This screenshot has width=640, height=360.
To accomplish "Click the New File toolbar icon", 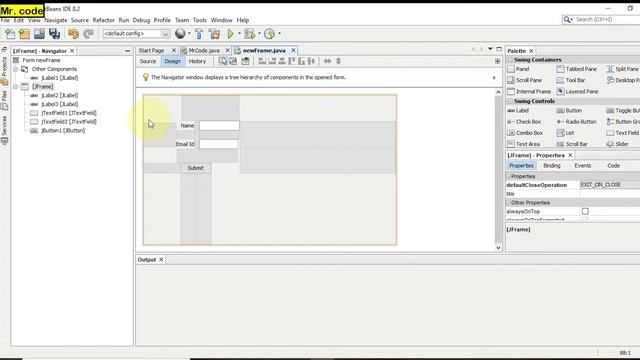I will (x=10, y=34).
